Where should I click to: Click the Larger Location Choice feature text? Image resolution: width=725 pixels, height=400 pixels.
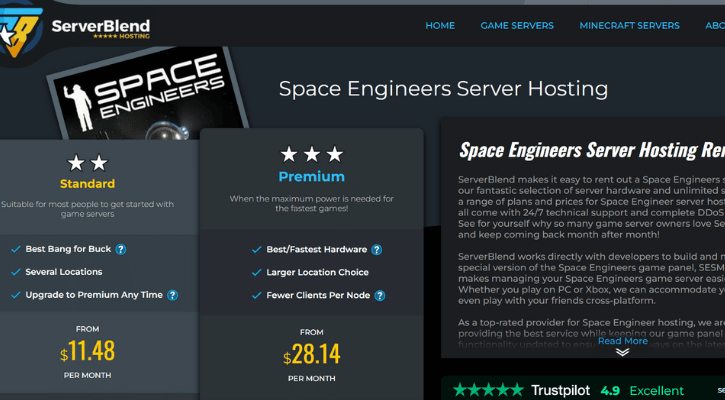click(317, 272)
